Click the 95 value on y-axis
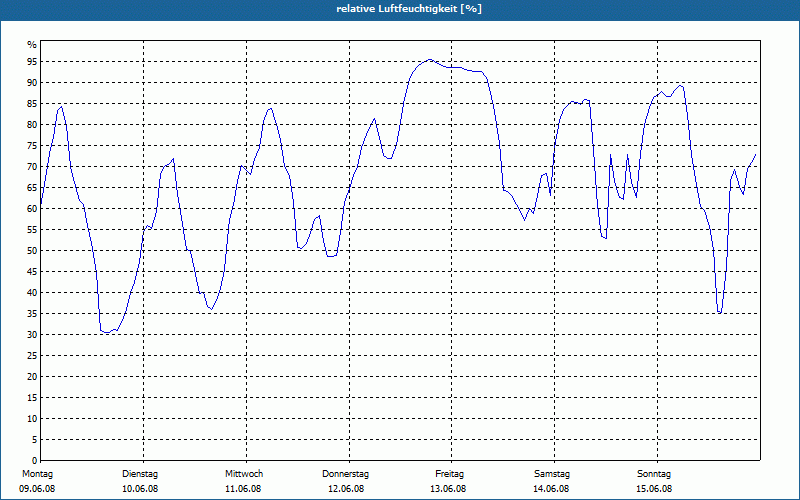Screen dimensions: 800x500 32,62
